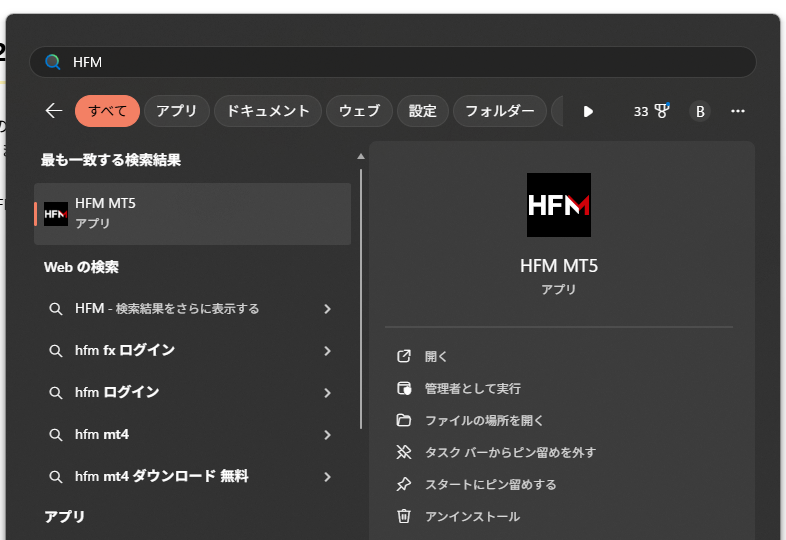Click the ファイルの場所を開く folder icon
Screen dimensions: 786x540
[404, 420]
